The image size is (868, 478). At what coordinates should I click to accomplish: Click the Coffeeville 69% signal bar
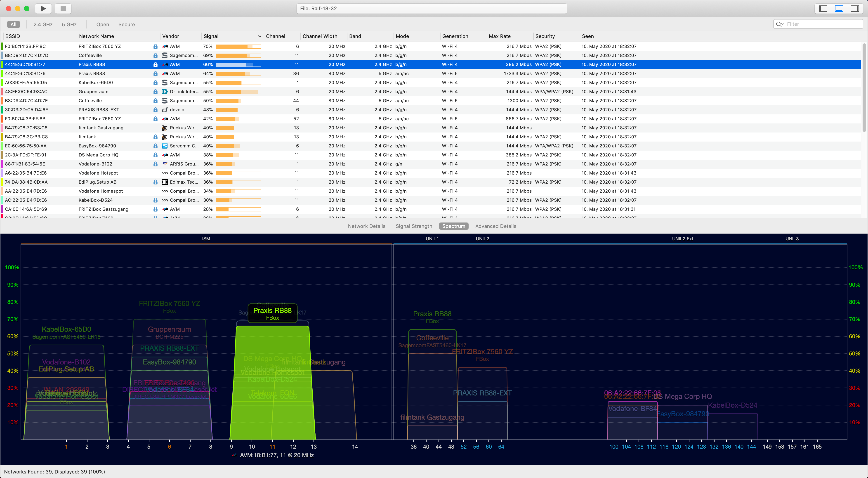[x=238, y=55]
